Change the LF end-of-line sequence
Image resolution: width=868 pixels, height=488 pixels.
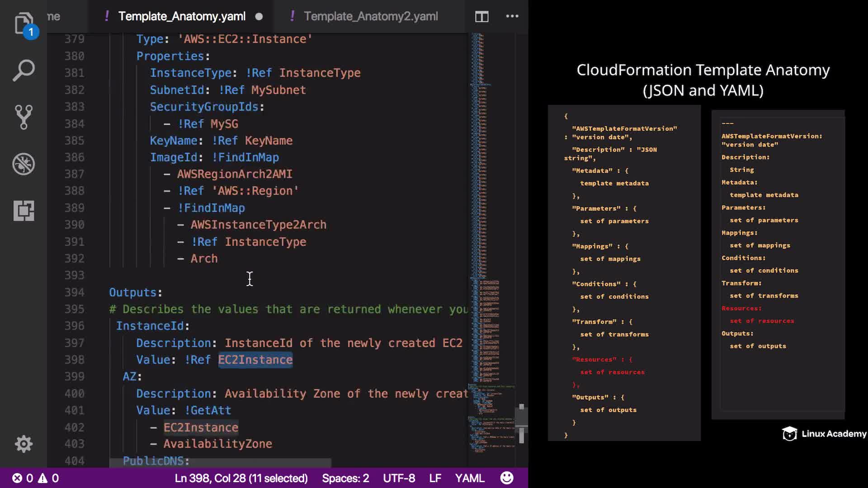coord(435,478)
